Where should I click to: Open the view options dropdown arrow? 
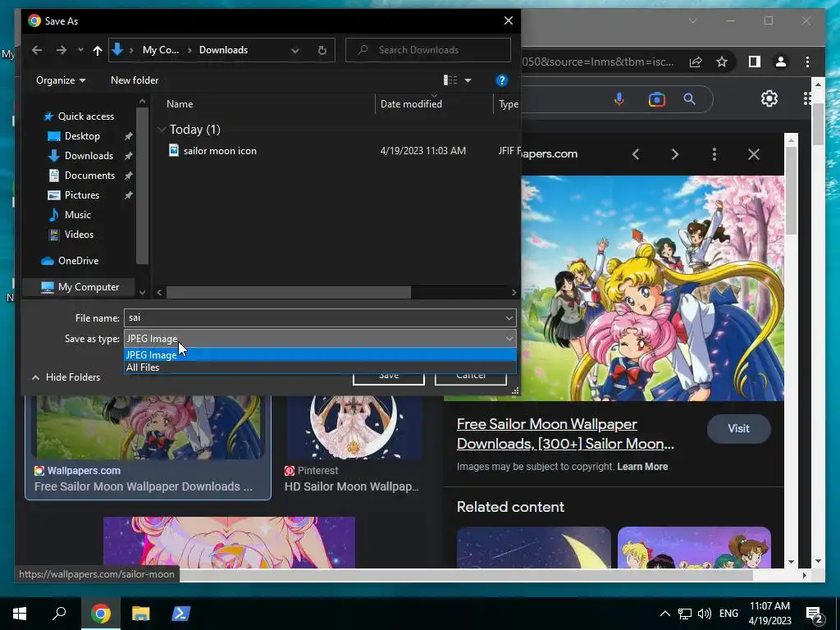[468, 80]
